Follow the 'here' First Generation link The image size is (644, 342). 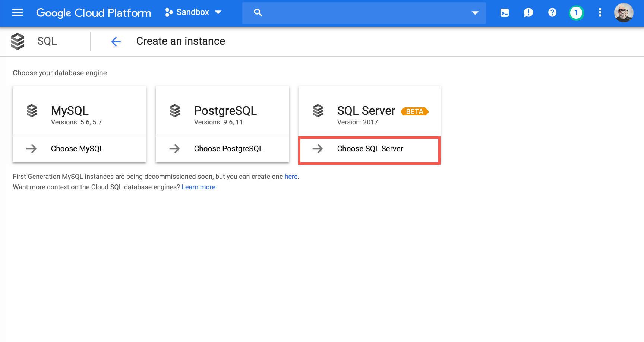(291, 177)
